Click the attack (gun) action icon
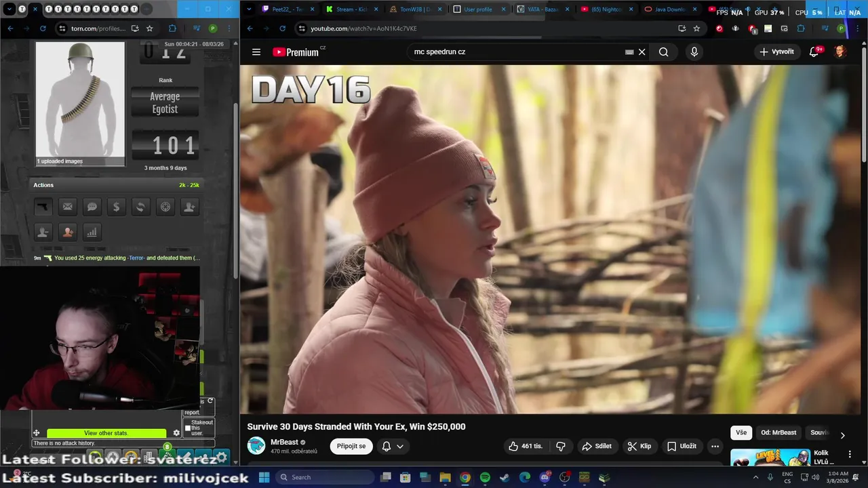This screenshot has height=488, width=868. coord(43,207)
